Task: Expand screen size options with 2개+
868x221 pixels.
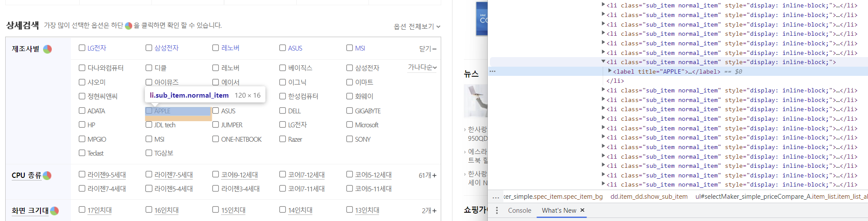Action: (x=429, y=211)
